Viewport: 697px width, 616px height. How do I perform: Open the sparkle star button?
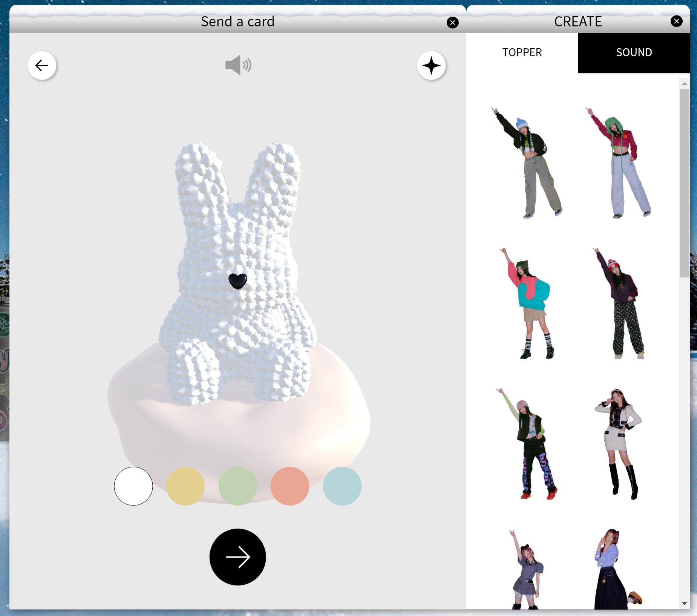(431, 66)
